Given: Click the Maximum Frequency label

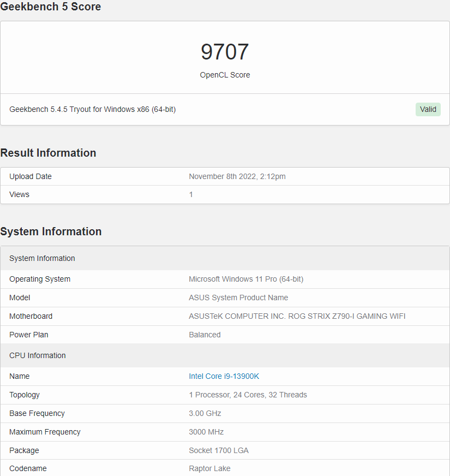Looking at the screenshot, I should point(45,432).
